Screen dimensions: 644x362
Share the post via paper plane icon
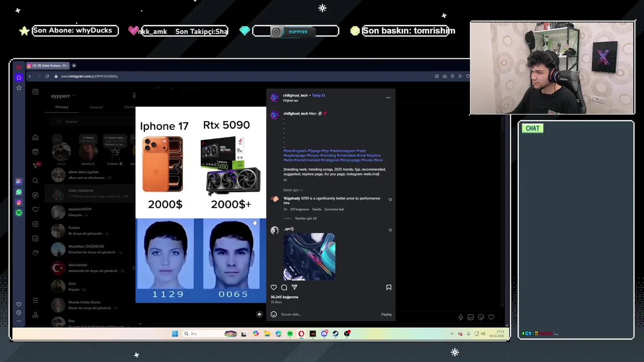[x=294, y=288]
